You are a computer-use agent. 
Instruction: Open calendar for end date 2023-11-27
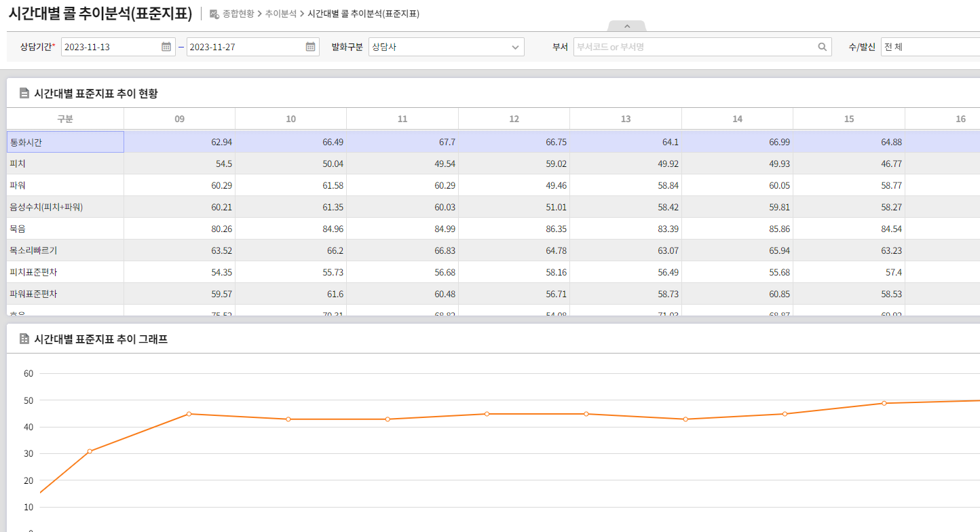point(310,47)
